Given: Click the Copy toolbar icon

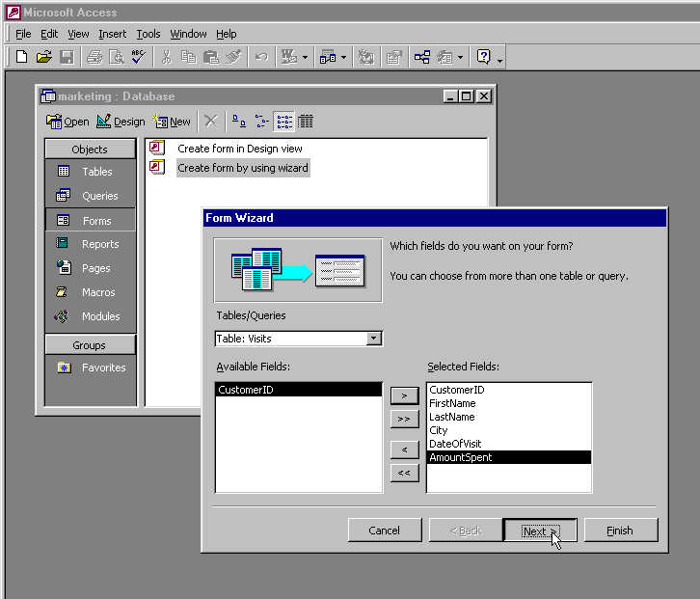Looking at the screenshot, I should [188, 57].
